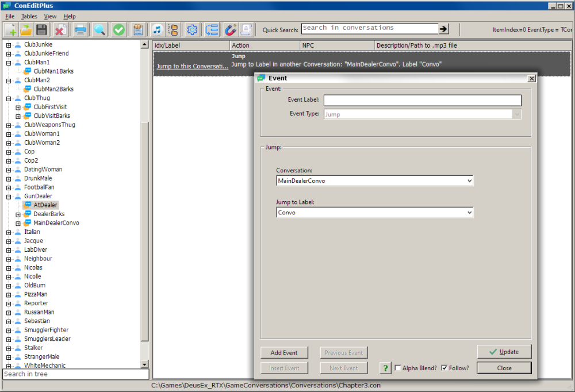Click the new file icon in toolbar
575x392 pixels.
tap(11, 30)
